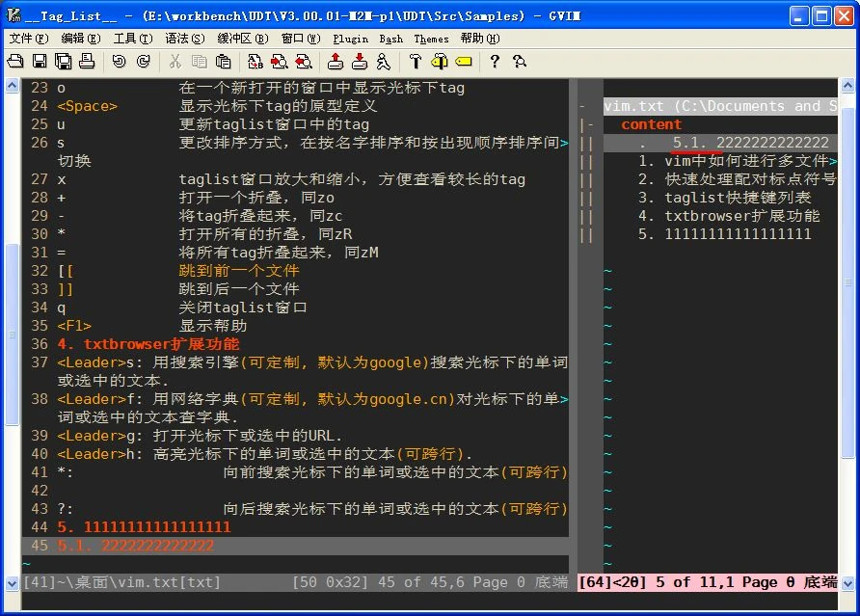Redo using the toolbar icon

[143, 61]
